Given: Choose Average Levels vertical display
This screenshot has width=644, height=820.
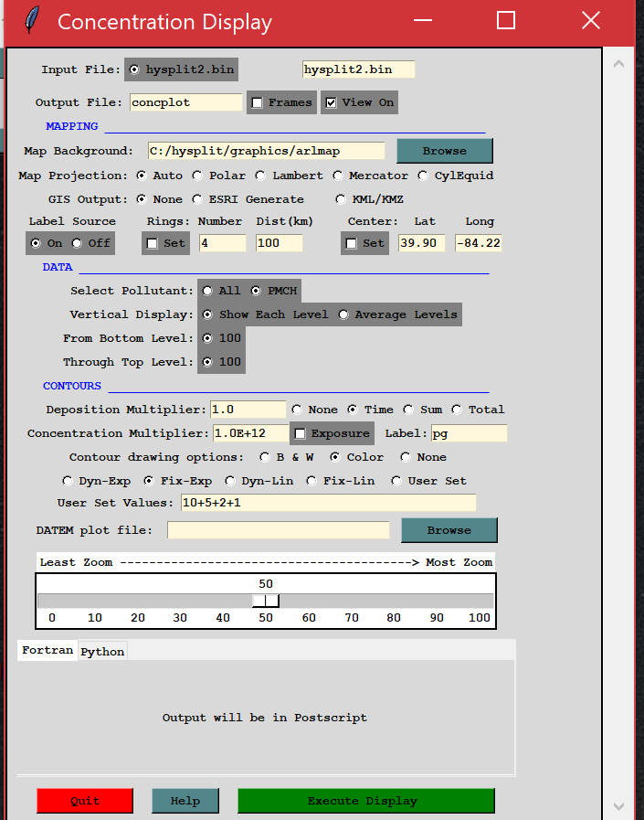Looking at the screenshot, I should (x=343, y=314).
